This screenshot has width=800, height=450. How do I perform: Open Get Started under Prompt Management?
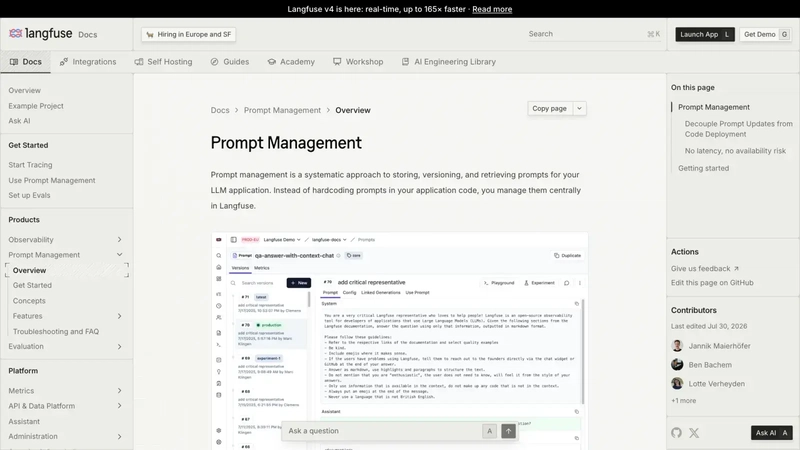tap(32, 285)
